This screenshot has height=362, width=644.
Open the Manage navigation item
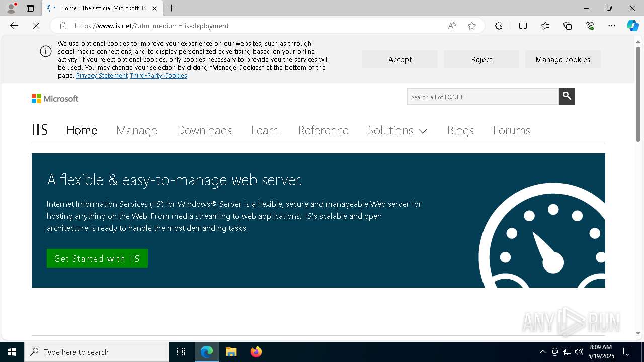click(x=137, y=130)
